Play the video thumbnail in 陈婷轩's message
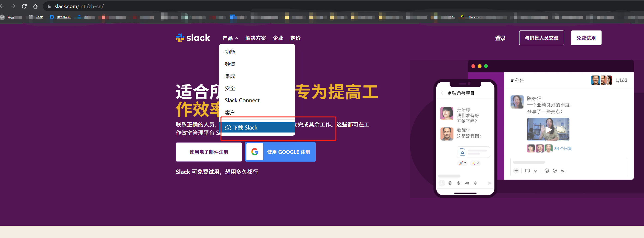Image resolution: width=644 pixels, height=238 pixels. [x=548, y=130]
